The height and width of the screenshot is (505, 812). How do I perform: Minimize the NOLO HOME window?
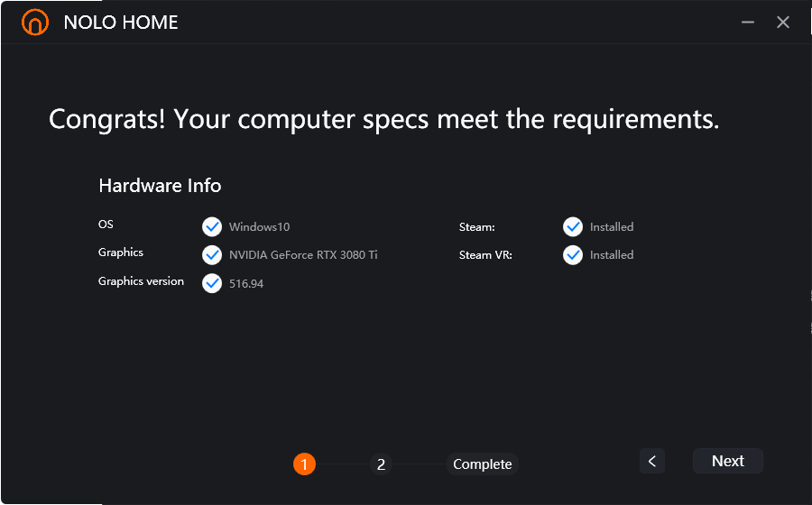(x=748, y=23)
